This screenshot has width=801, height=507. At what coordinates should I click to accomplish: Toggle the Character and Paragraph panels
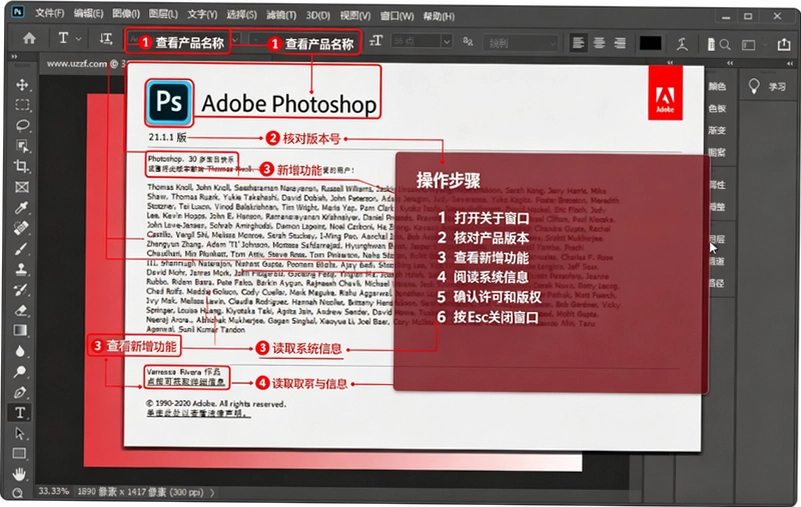[x=711, y=44]
